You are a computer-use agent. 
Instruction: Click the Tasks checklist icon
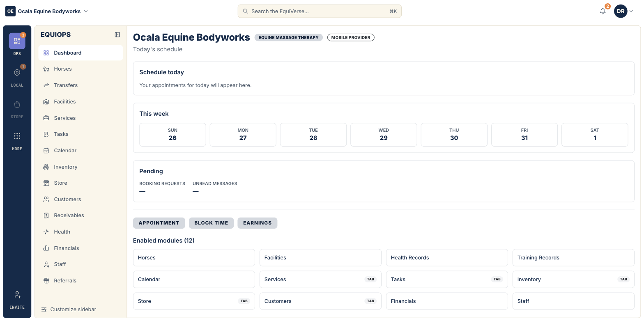(46, 134)
